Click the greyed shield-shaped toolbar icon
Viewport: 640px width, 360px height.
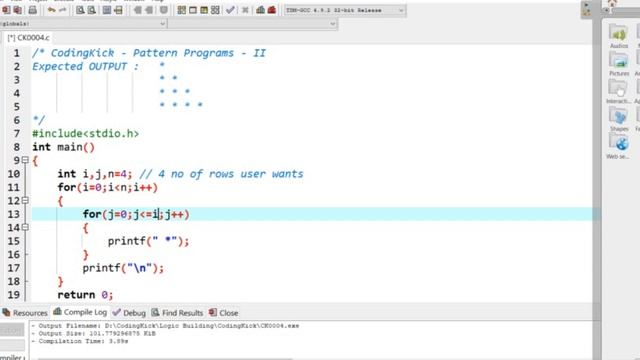(x=163, y=10)
